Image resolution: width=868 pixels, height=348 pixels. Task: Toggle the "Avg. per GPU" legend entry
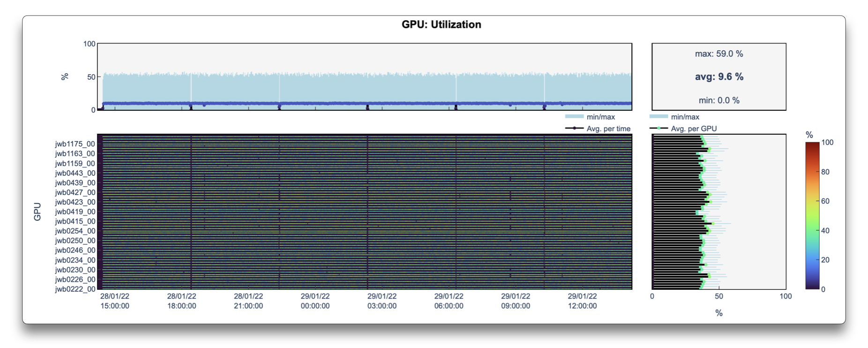coord(694,129)
